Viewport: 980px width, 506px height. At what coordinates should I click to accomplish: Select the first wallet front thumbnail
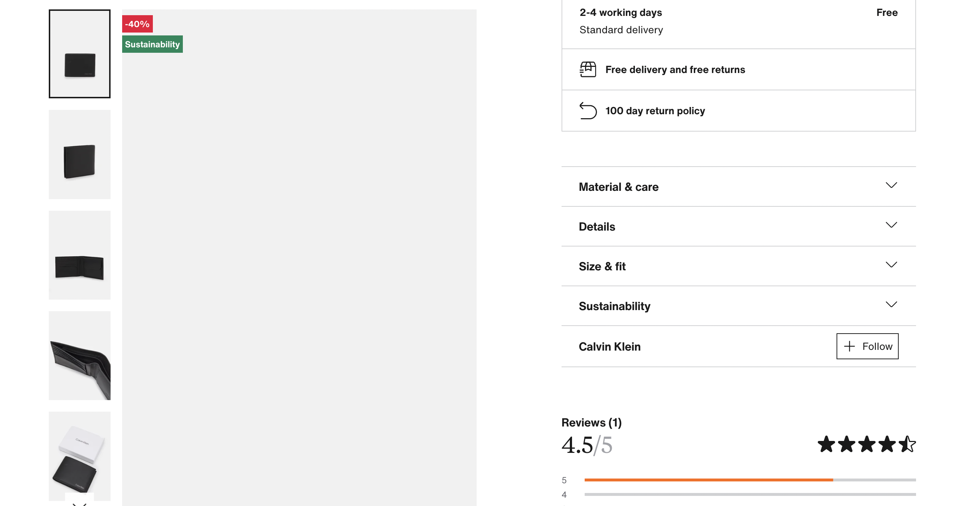[79, 54]
